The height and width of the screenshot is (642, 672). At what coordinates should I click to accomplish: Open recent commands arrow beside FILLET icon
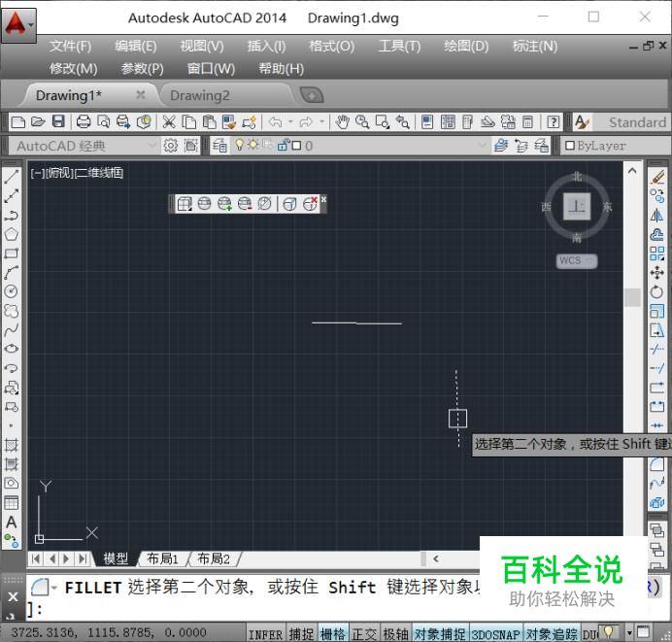[x=54, y=587]
